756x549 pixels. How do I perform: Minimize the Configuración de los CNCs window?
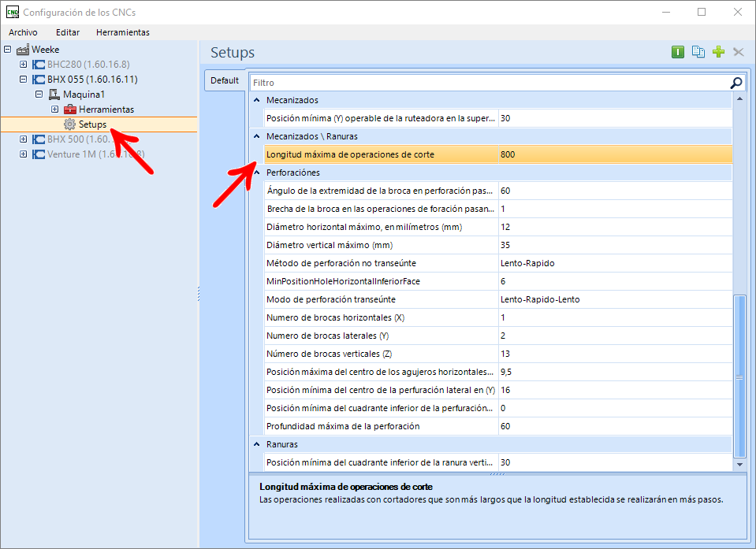pos(666,12)
